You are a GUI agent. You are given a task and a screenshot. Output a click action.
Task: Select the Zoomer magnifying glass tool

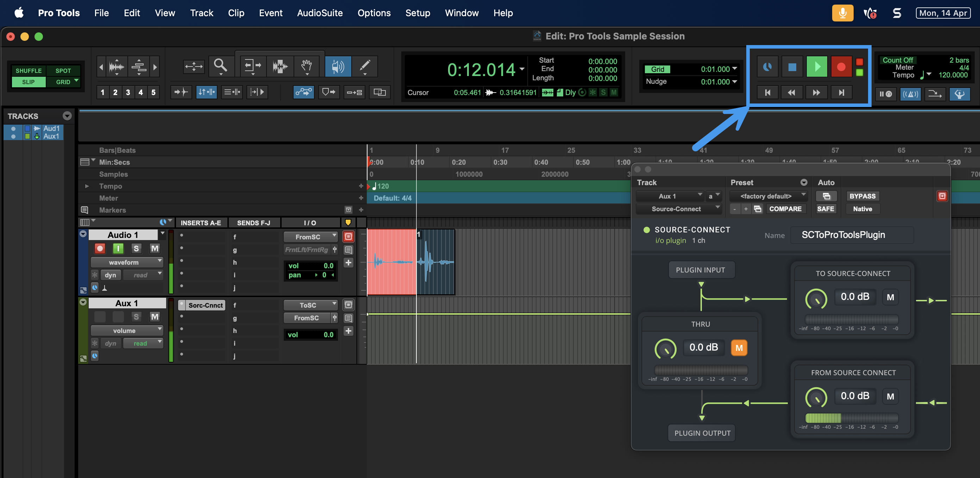[x=220, y=66]
